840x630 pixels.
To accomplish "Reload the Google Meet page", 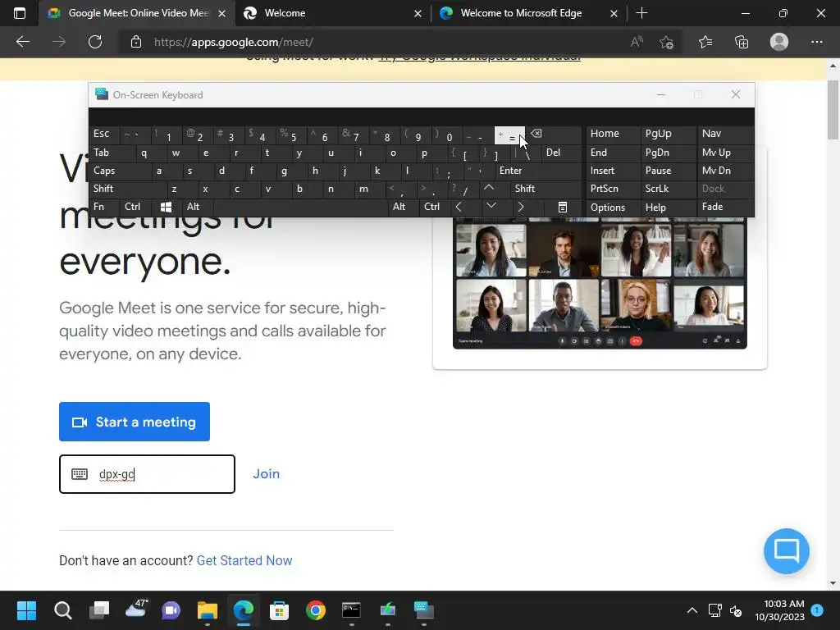I will pos(95,42).
